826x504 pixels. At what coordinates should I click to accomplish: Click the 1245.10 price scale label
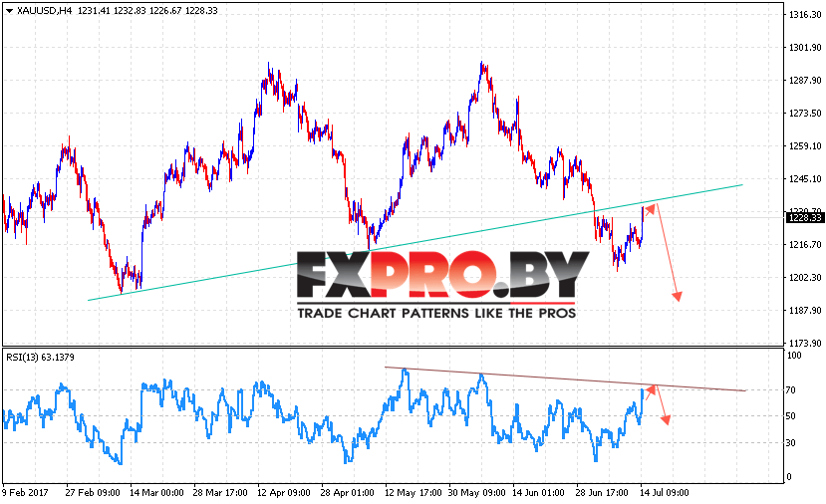point(804,178)
